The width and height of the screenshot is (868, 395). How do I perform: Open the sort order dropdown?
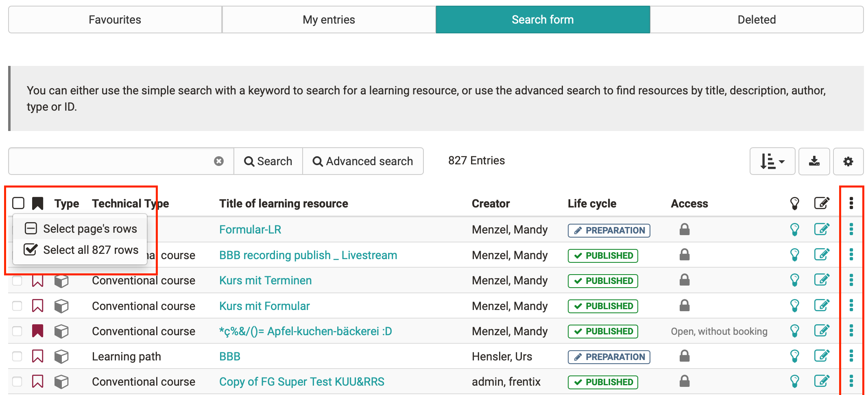tap(772, 161)
